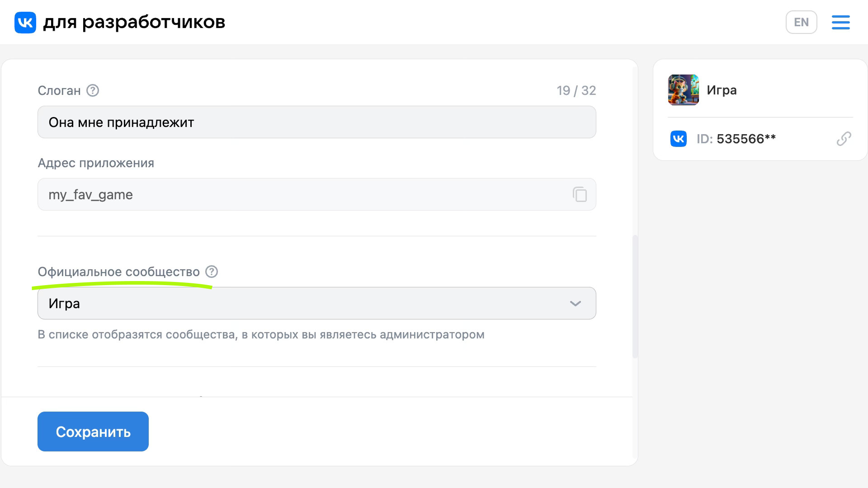This screenshot has height=488, width=868.
Task: Click the Сохранить button
Action: click(93, 432)
